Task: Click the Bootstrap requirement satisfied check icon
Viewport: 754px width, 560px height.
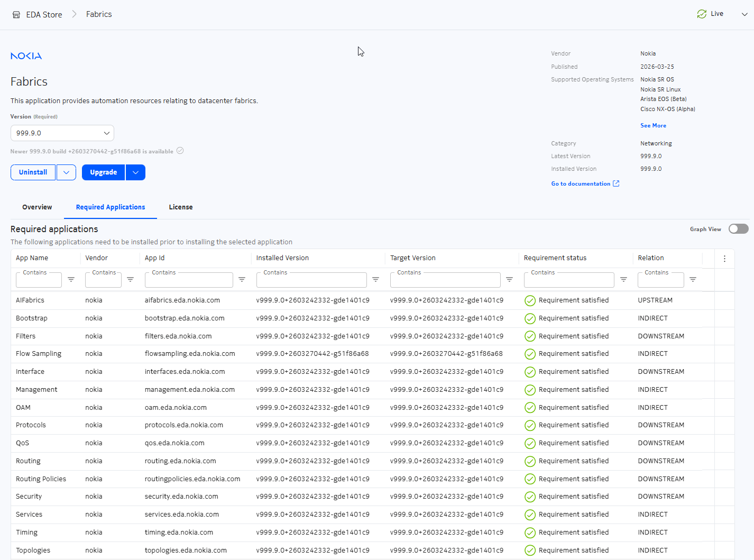Action: coord(530,319)
